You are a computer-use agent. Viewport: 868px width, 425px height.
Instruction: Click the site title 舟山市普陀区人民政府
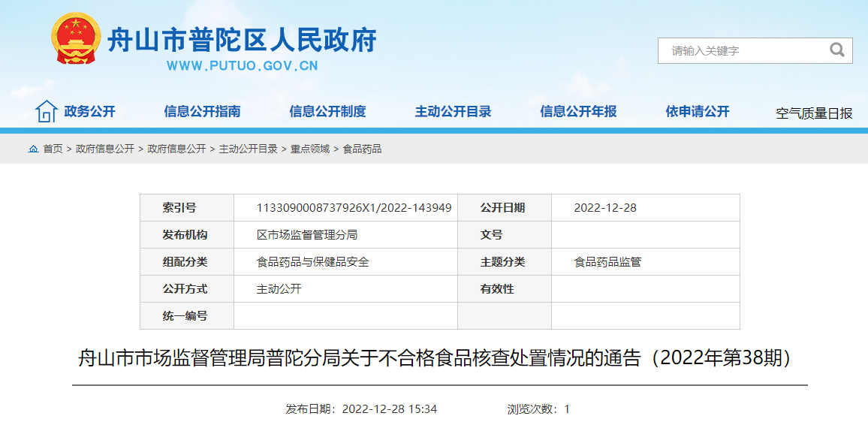pos(242,40)
